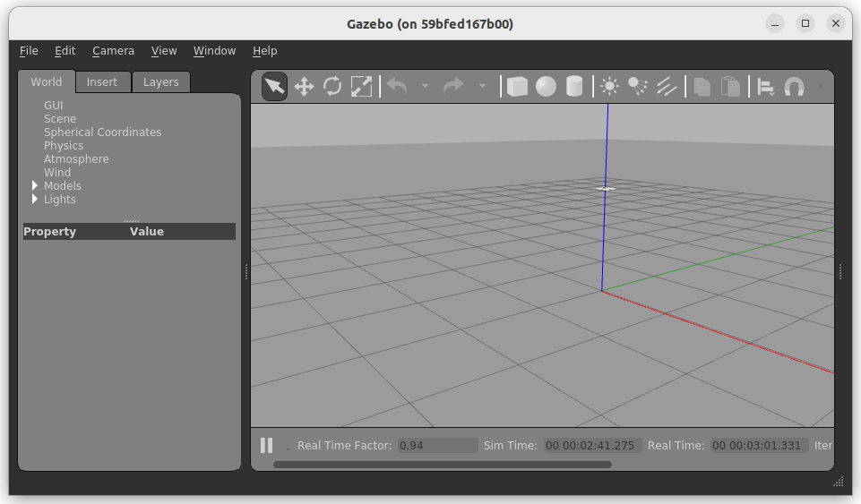Select the Scale mode tool

pos(361,87)
